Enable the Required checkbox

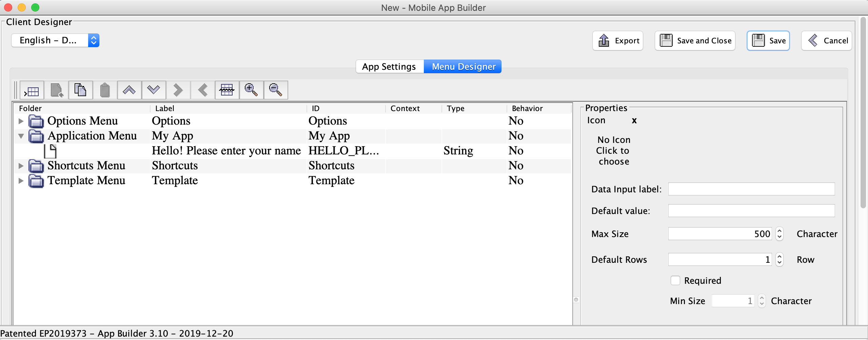pos(675,280)
